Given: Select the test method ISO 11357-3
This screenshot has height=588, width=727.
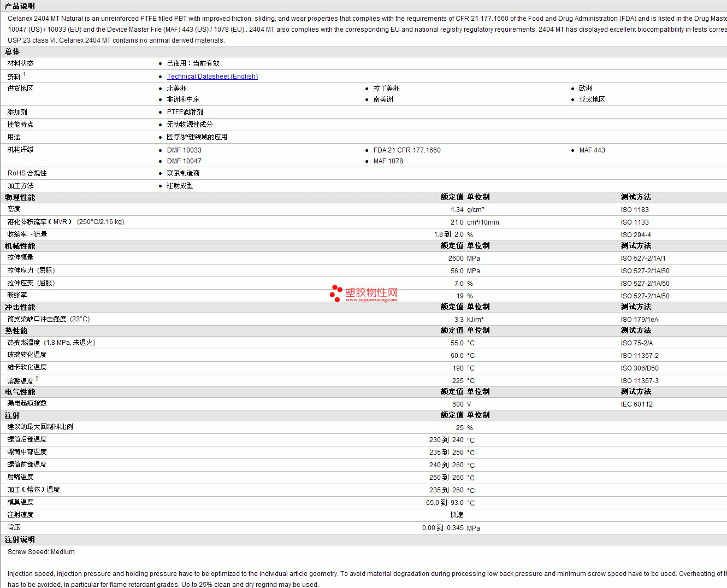Looking at the screenshot, I should (x=640, y=381).
